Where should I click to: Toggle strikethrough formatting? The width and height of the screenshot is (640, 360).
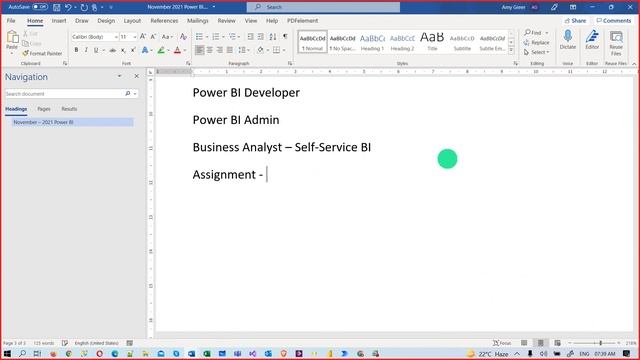[x=112, y=50]
